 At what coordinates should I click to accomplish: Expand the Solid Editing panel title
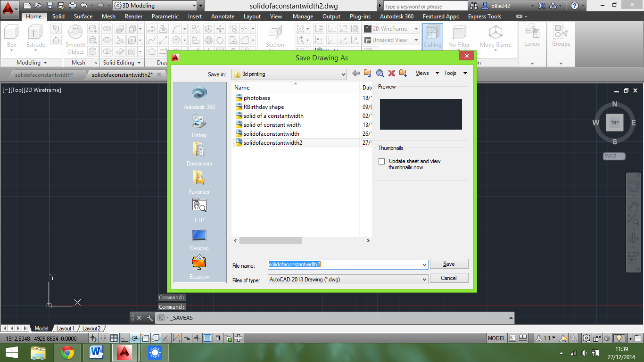(x=122, y=63)
